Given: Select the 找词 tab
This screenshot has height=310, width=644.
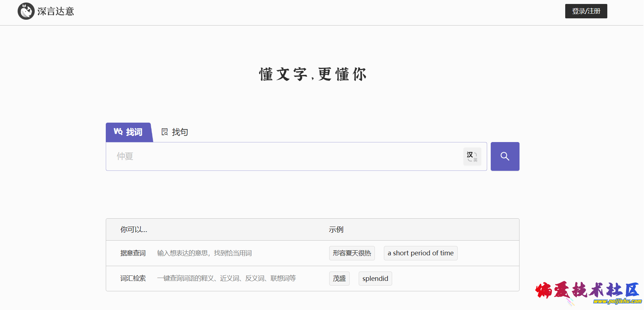Looking at the screenshot, I should (129, 132).
